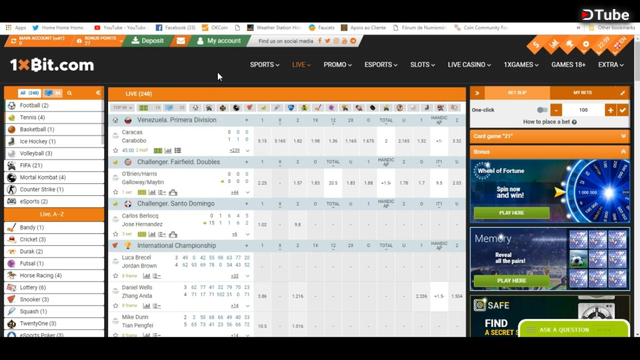Expand the Bonus Points dropdown

tap(121, 41)
